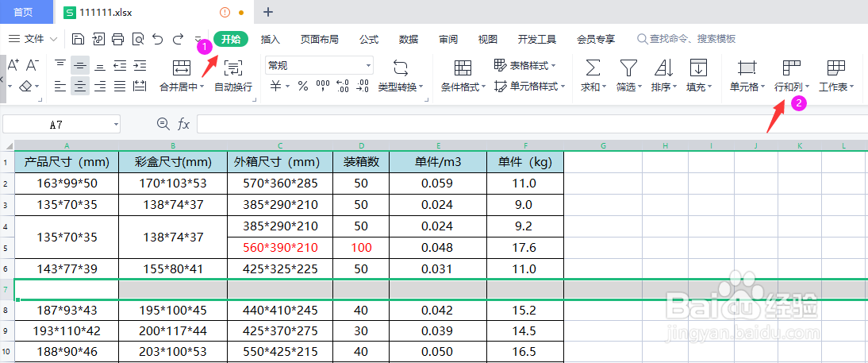Click the 筛选 filter funnel icon

tap(628, 68)
